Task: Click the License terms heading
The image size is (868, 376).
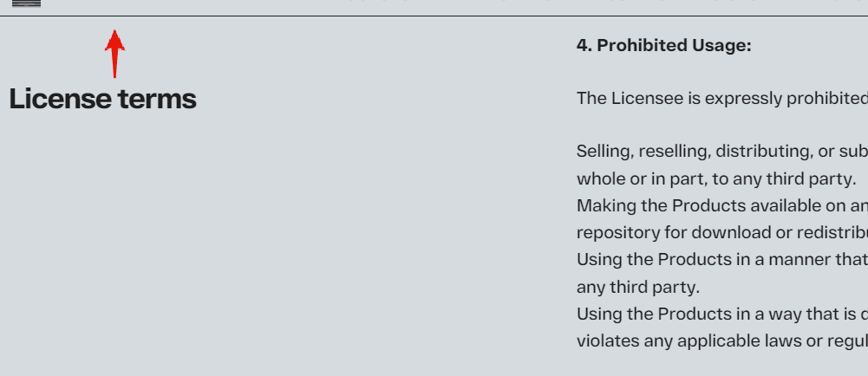Action: coord(102,99)
